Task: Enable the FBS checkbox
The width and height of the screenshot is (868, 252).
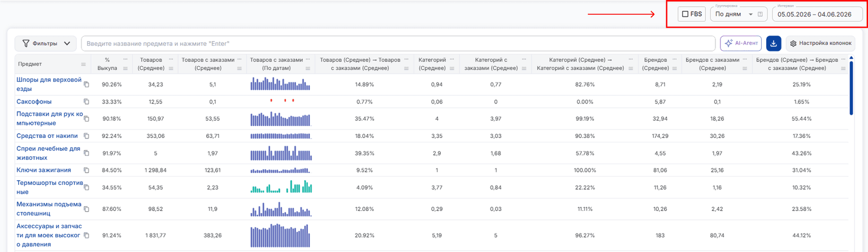Action: pyautogui.click(x=685, y=14)
